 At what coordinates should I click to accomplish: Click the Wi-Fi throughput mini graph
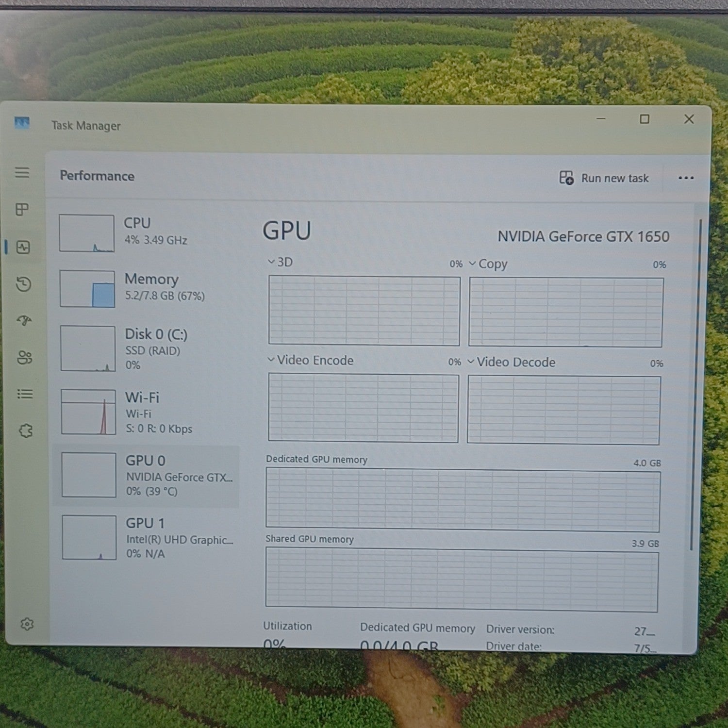click(88, 412)
